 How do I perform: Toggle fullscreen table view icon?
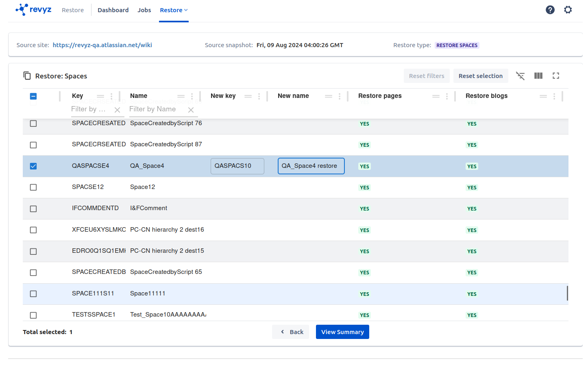tap(555, 76)
